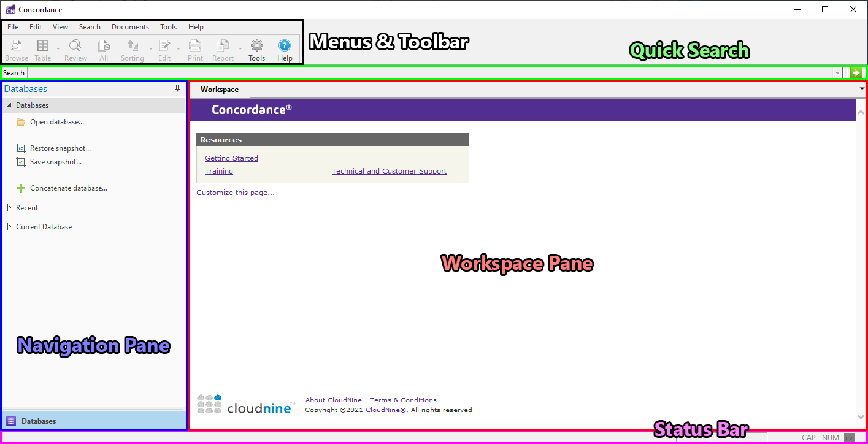Click the Print toolbar icon

click(x=195, y=45)
